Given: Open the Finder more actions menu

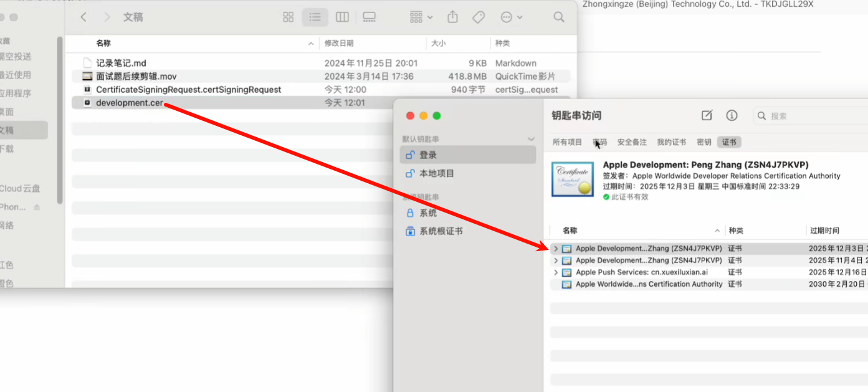Looking at the screenshot, I should point(512,17).
